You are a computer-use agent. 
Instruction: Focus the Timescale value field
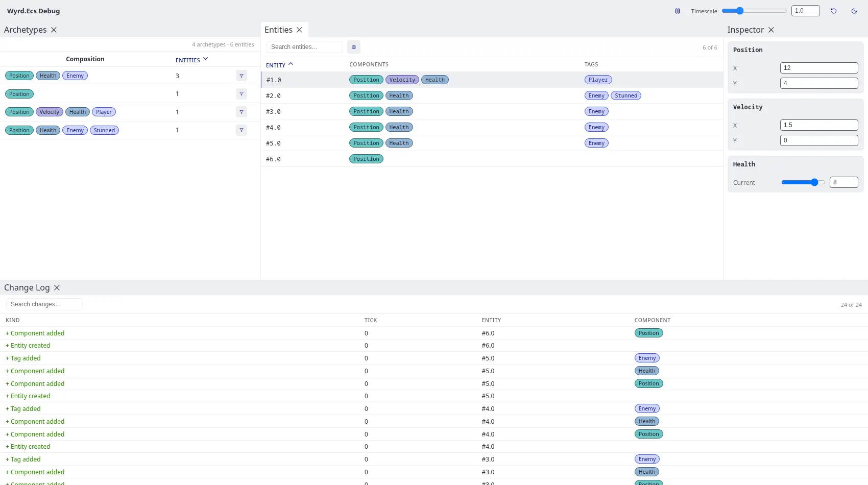point(806,11)
